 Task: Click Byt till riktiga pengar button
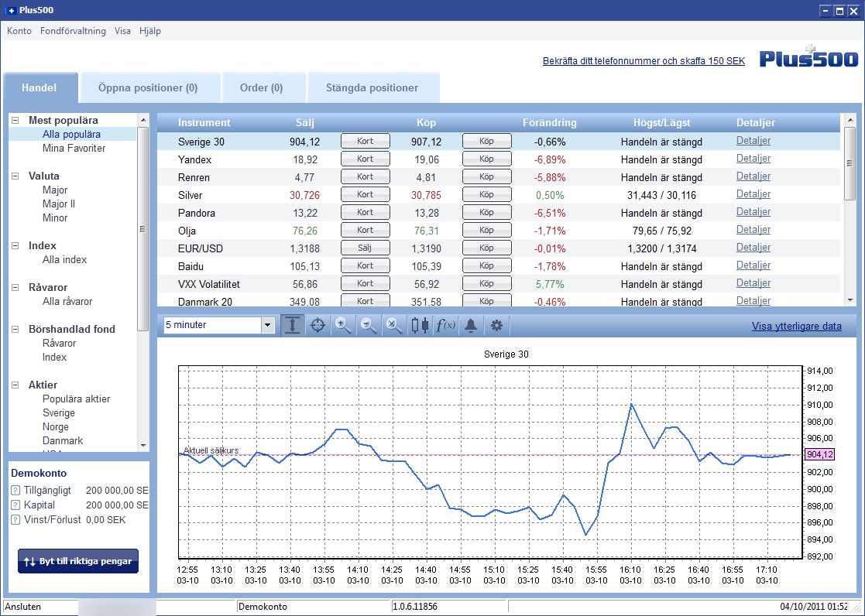click(x=77, y=561)
